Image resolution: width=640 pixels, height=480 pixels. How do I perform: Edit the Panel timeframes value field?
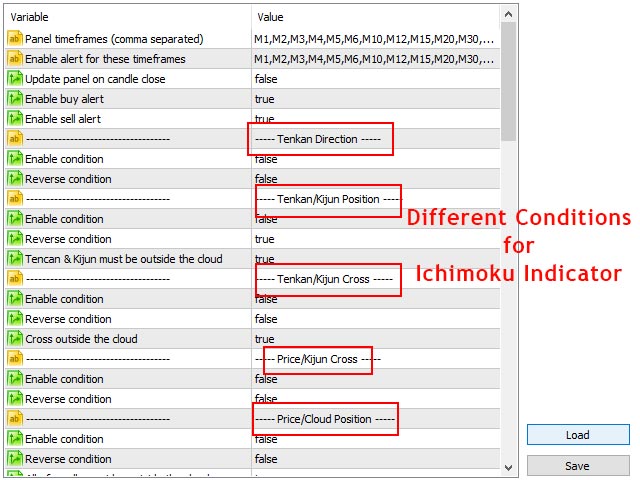(x=374, y=39)
